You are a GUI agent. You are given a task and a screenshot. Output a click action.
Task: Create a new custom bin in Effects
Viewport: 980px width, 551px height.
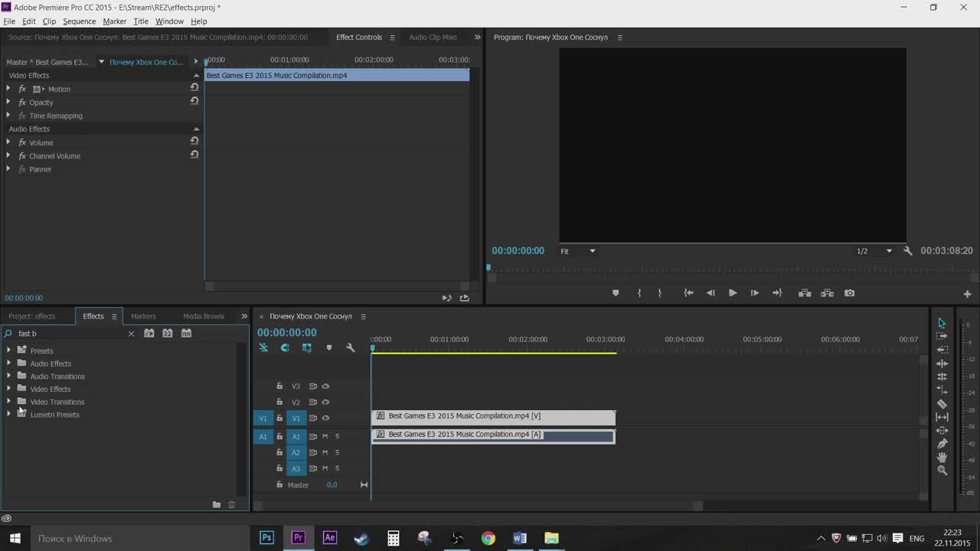(217, 504)
